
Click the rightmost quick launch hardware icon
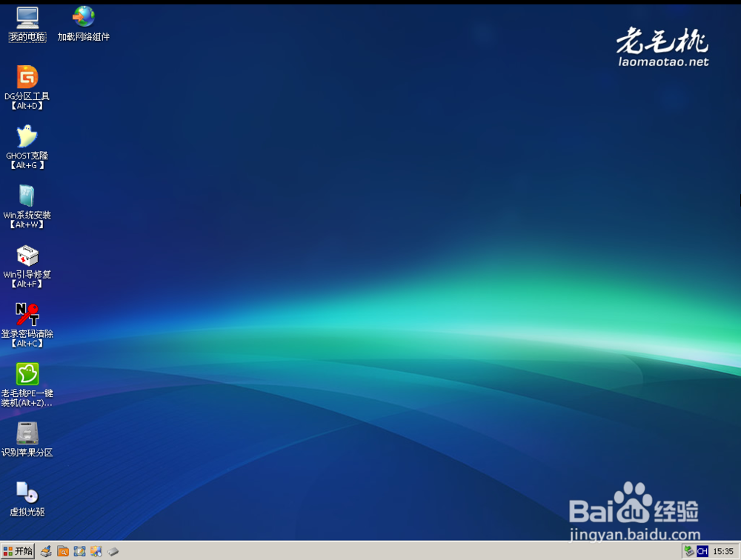(113, 551)
